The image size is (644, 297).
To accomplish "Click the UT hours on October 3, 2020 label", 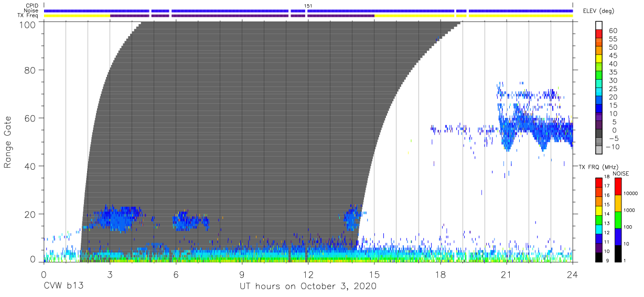I will [308, 287].
